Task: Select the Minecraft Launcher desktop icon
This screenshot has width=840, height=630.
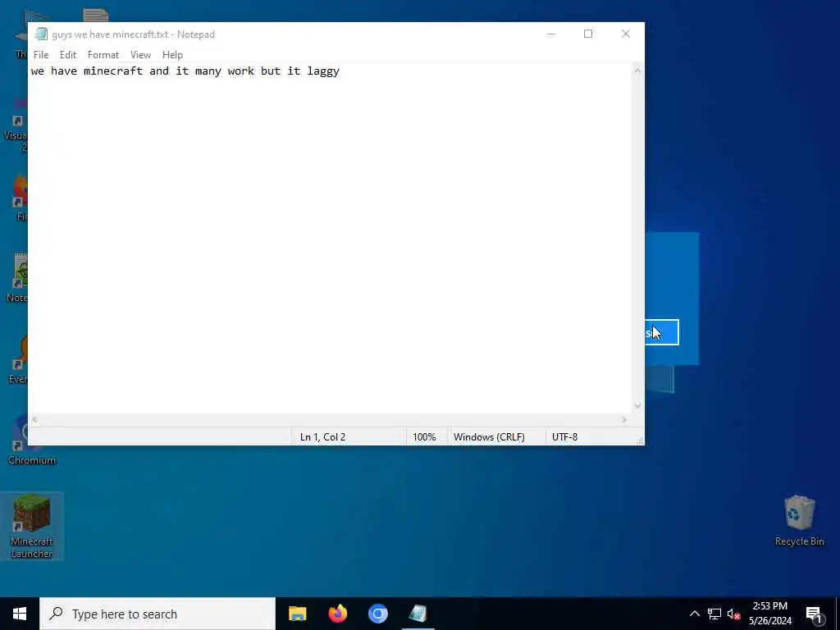Action: click(x=32, y=526)
